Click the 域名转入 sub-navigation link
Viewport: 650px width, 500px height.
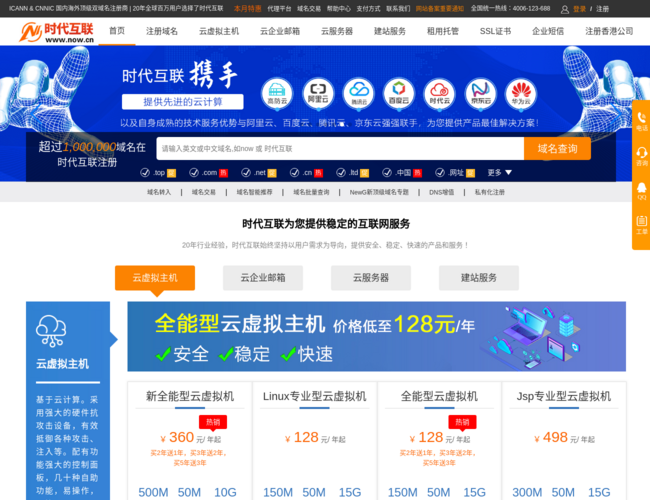(x=159, y=192)
